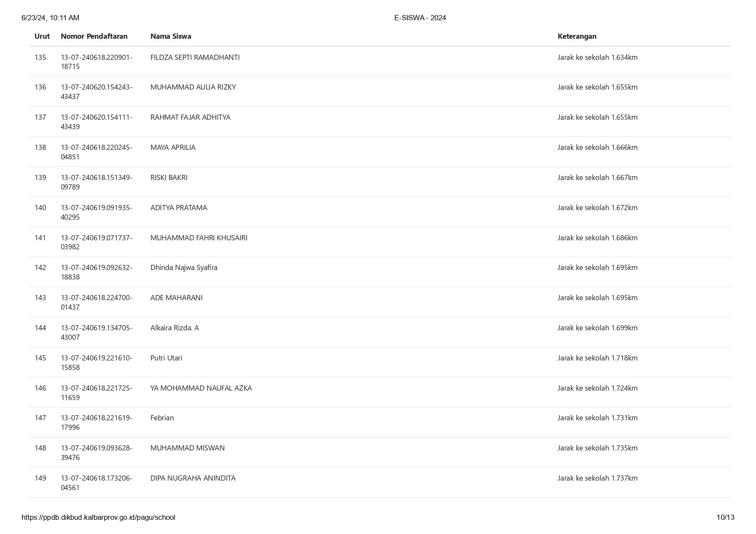Screen dimensions: 756x534
Task: Select student name FILDZA SEPTI RAMADHANTI
Action: point(195,57)
